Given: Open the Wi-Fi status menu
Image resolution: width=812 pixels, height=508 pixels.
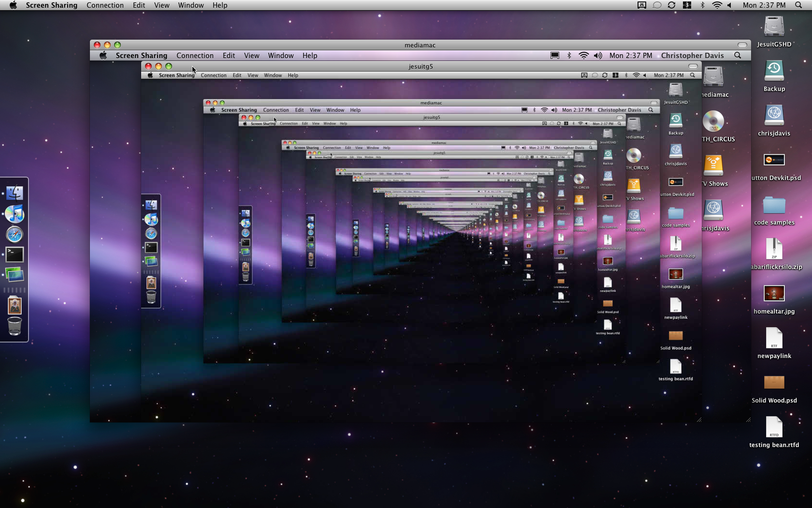Looking at the screenshot, I should [717, 5].
